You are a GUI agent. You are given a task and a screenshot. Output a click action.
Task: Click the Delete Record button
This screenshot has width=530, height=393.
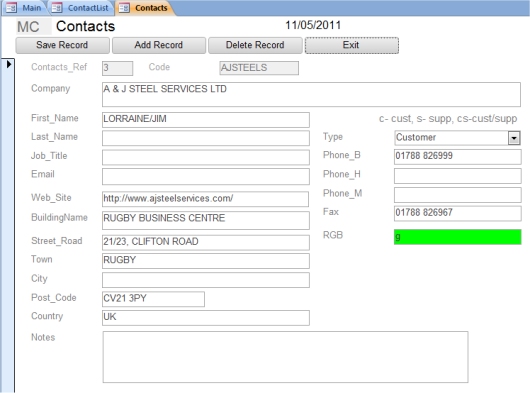tap(255, 45)
